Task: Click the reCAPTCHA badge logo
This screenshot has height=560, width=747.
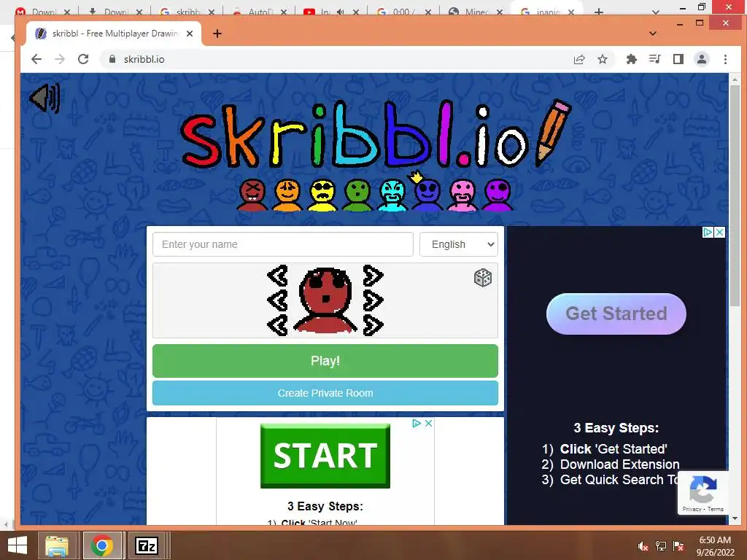Action: [x=703, y=489]
